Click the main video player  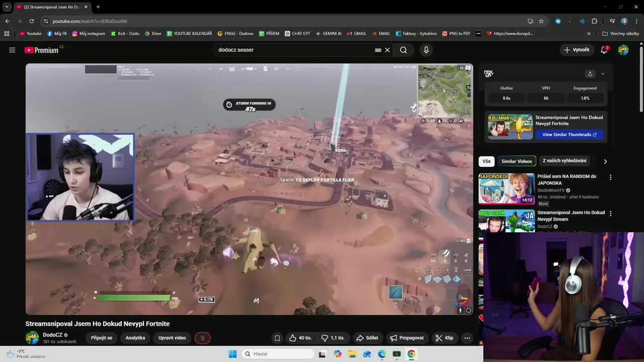coord(249,189)
